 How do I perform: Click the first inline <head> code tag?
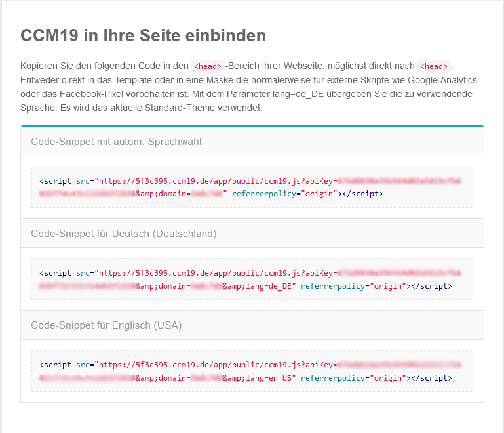click(208, 66)
